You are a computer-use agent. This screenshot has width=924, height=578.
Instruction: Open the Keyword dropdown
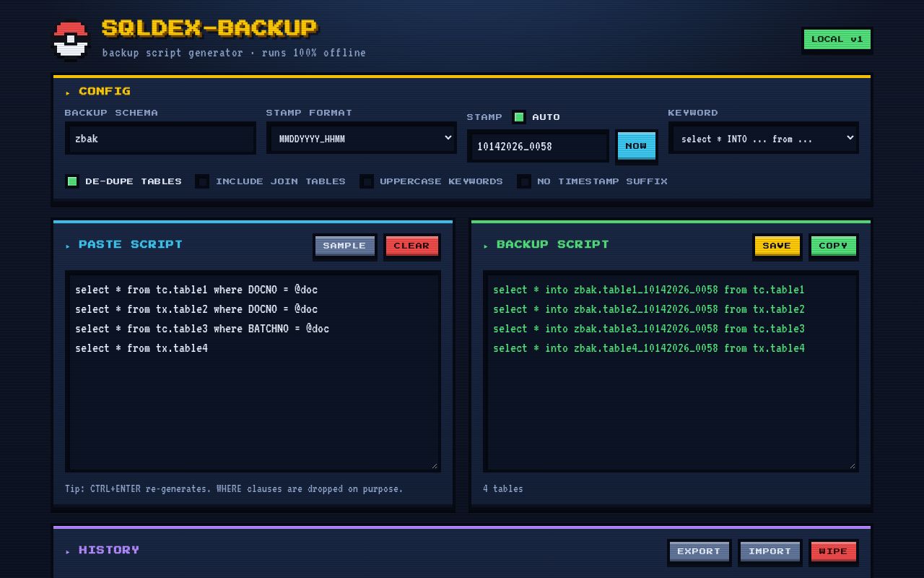(763, 138)
